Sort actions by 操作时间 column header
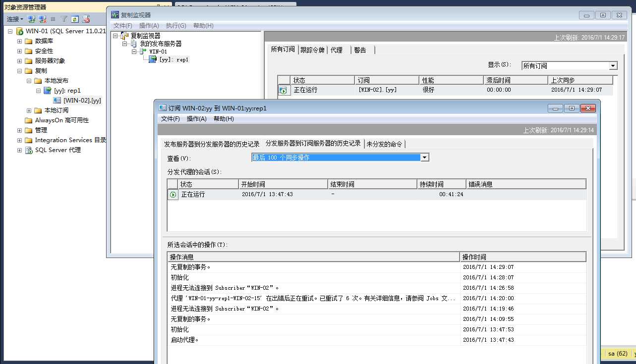636x364 pixels. [x=523, y=257]
